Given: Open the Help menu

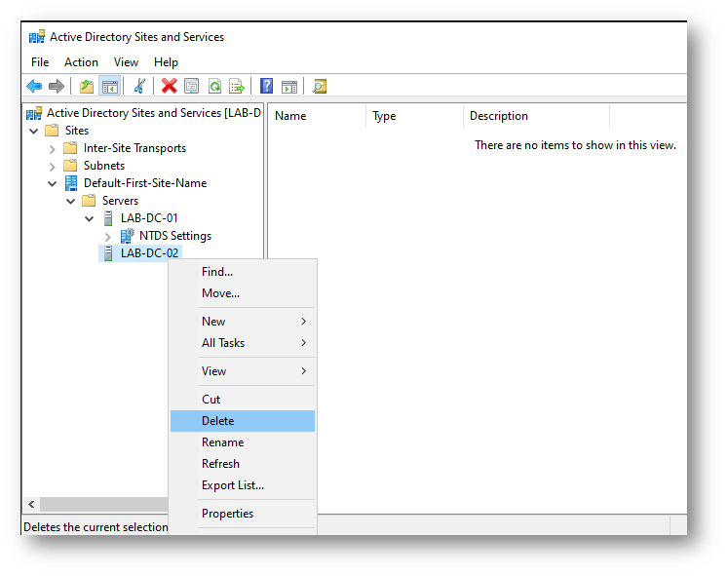Looking at the screenshot, I should [x=166, y=62].
